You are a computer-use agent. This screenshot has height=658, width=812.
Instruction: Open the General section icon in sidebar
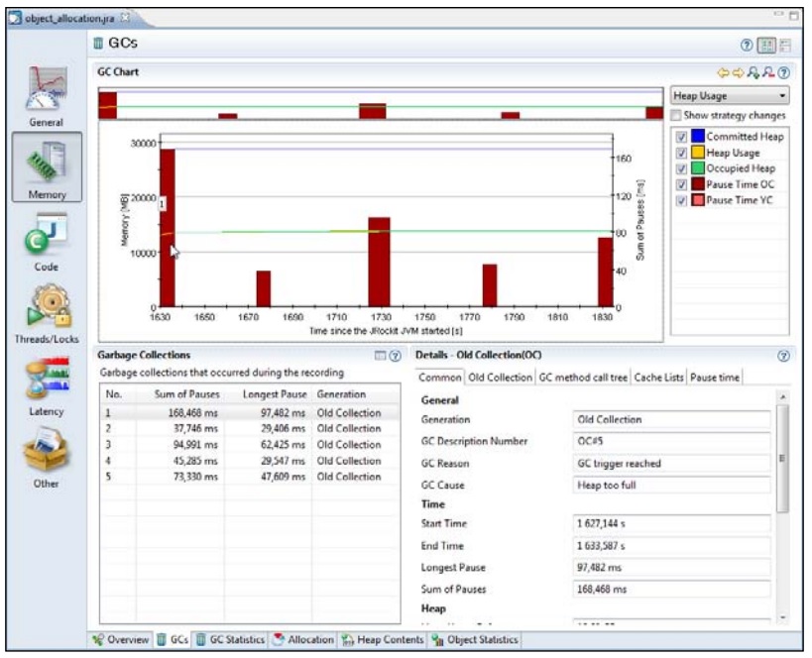(47, 94)
